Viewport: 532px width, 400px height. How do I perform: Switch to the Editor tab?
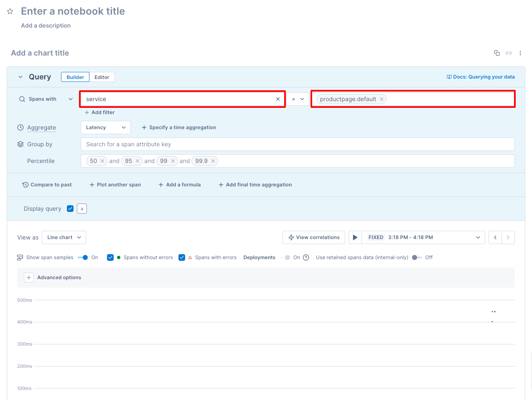[x=102, y=77]
